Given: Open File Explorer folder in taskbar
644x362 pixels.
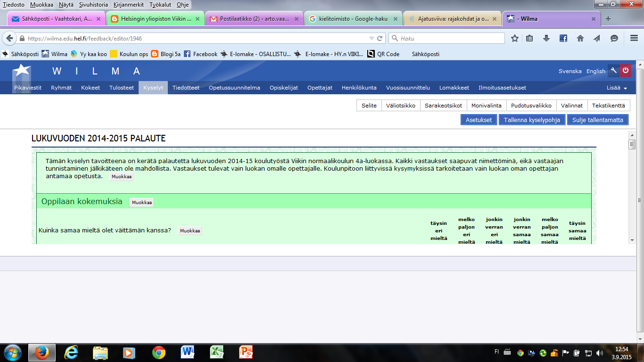Looking at the screenshot, I should (101, 353).
